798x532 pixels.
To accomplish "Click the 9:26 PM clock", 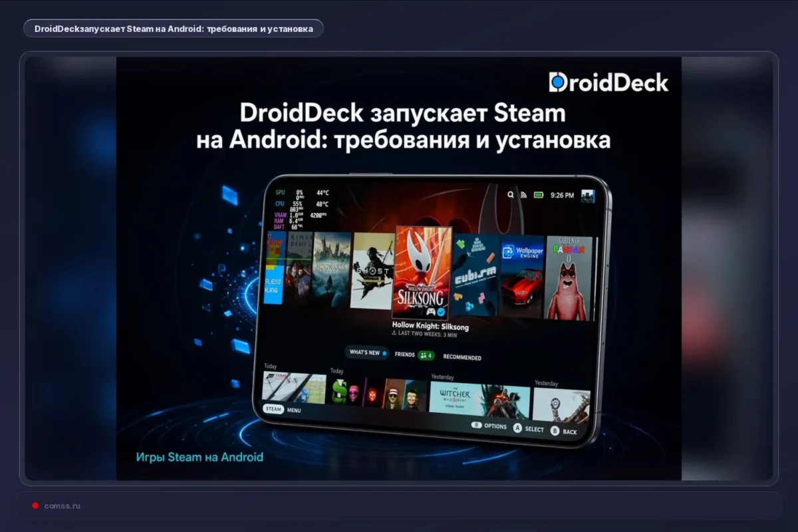I will pyautogui.click(x=562, y=196).
